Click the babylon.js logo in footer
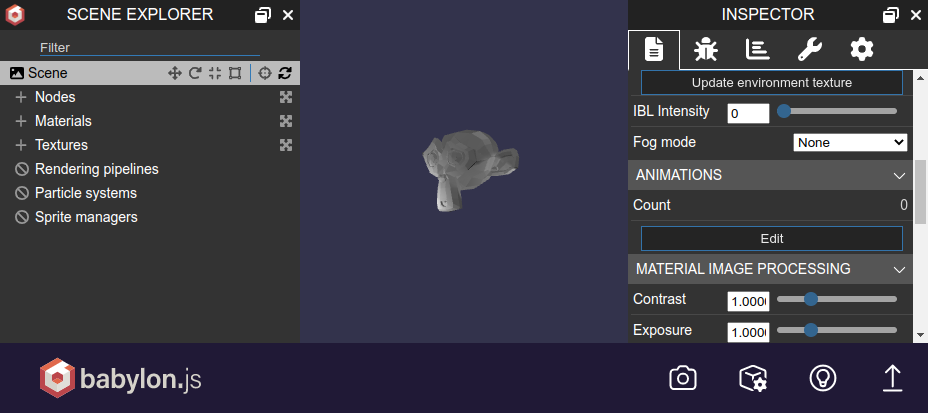This screenshot has height=413, width=928. coord(120,378)
